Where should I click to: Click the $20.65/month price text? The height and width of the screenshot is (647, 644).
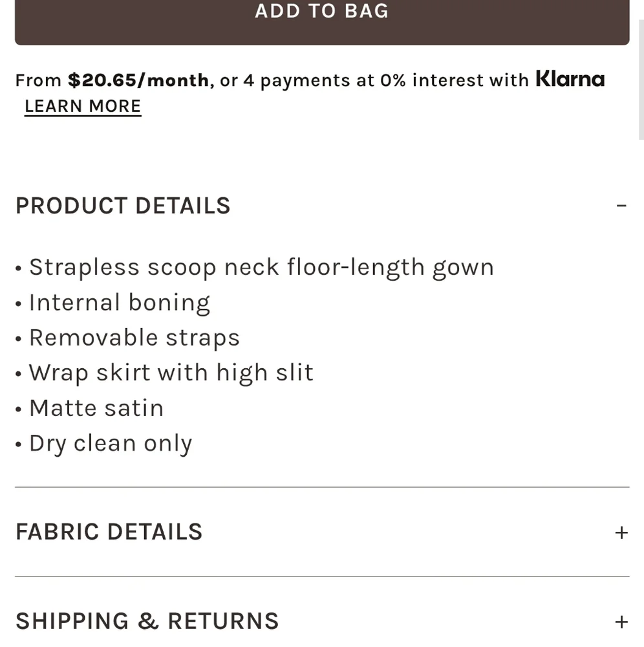[x=138, y=80]
